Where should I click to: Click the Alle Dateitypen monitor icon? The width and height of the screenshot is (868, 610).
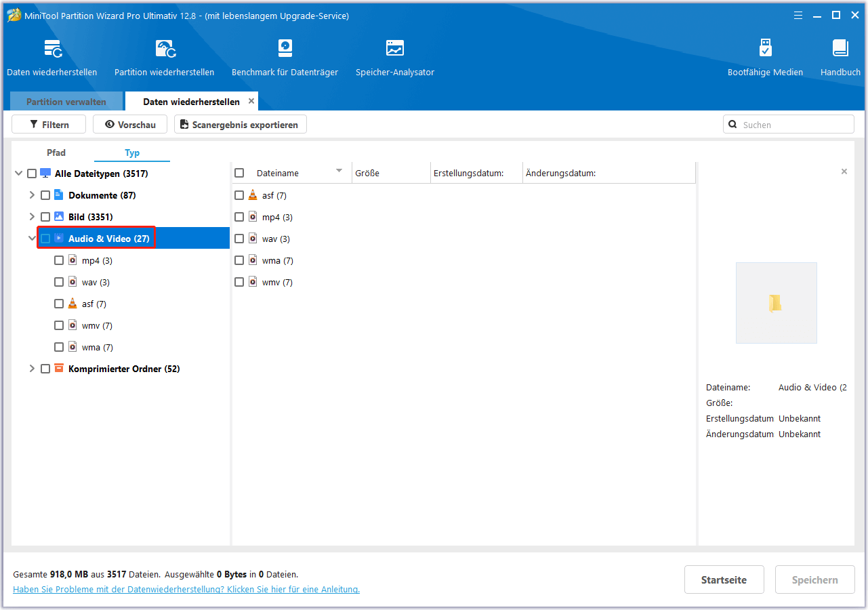(45, 174)
